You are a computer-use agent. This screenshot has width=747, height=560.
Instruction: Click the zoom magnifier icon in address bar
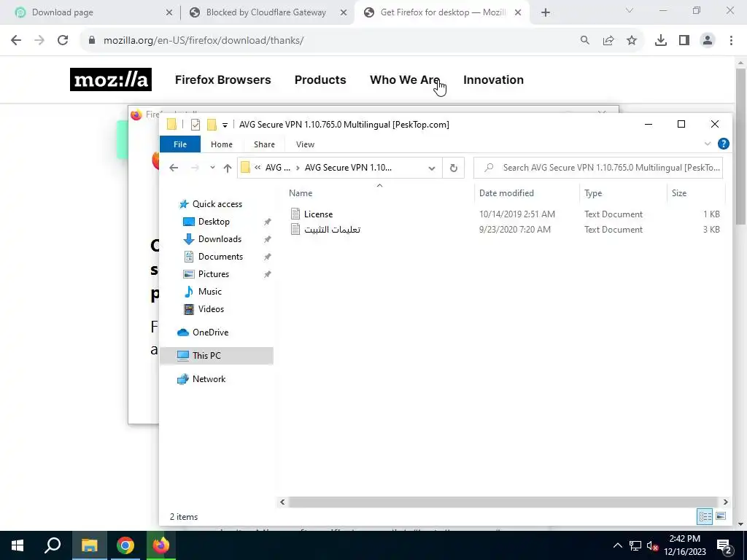point(585,41)
